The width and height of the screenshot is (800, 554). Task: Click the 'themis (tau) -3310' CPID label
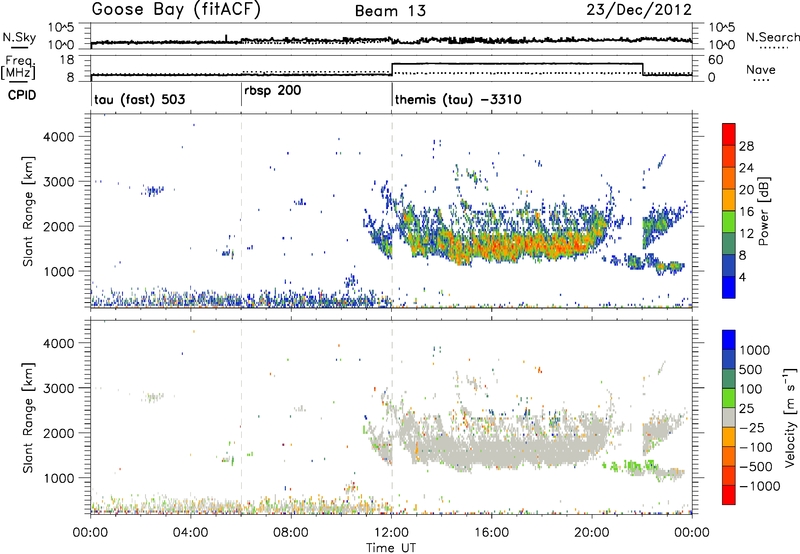[x=458, y=99]
